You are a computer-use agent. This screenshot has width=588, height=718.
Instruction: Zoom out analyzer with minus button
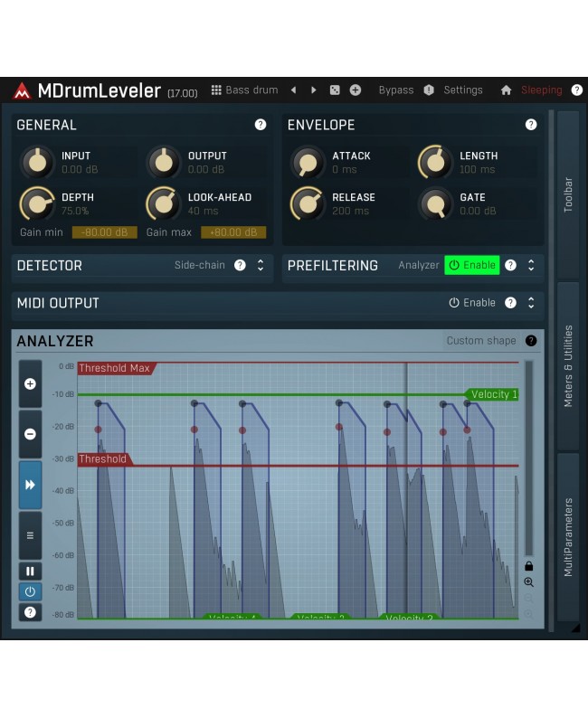point(30,434)
